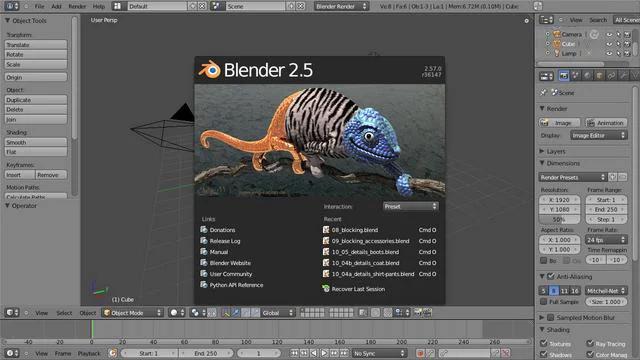Click the Recover Last Session icon
This screenshot has width=640, height=360.
pyautogui.click(x=326, y=289)
